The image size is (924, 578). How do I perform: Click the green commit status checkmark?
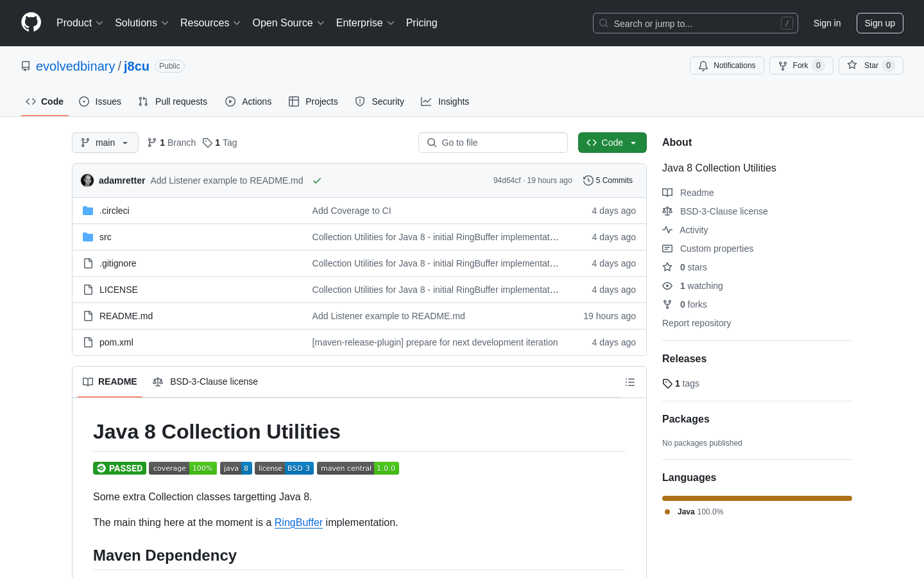316,180
